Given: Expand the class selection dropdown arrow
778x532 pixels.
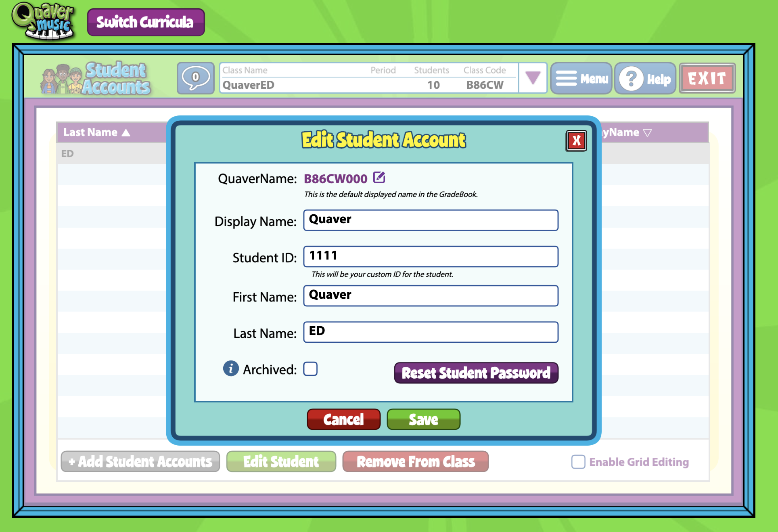Looking at the screenshot, I should pyautogui.click(x=533, y=78).
